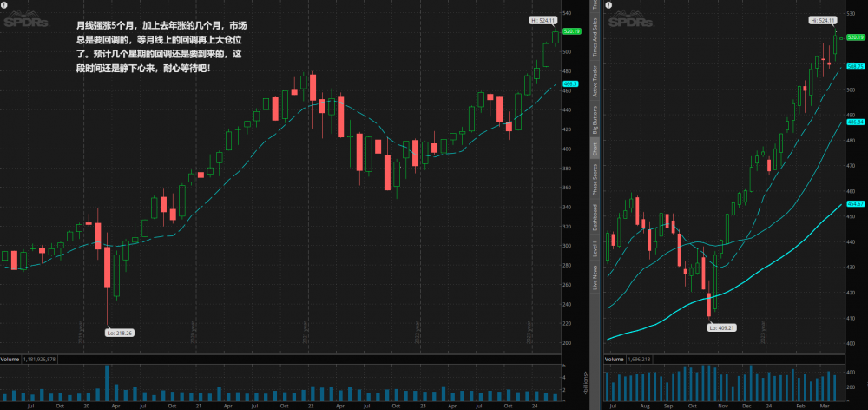
Task: Select the Chart sidebar tab
Action: (595, 149)
